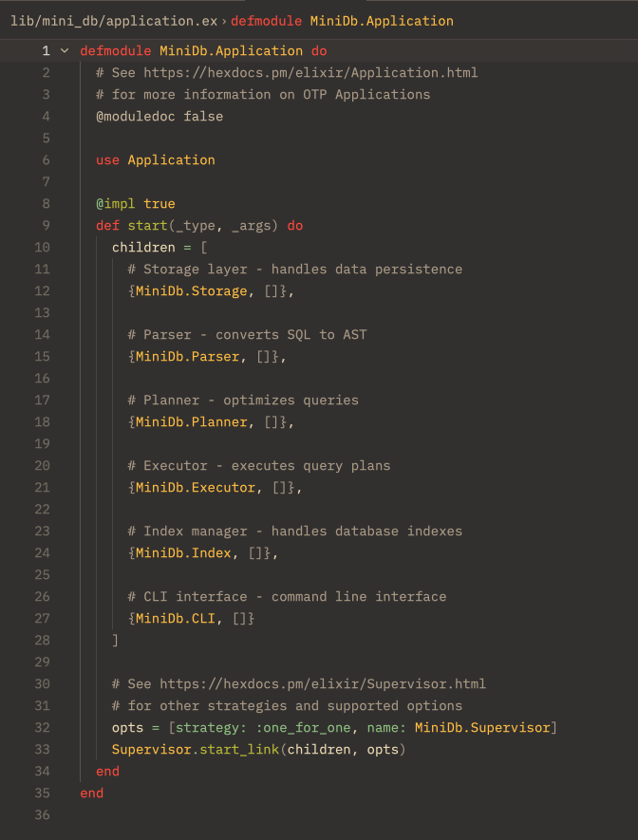638x840 pixels.
Task: Click the 'use Application' statement
Action: pos(155,159)
